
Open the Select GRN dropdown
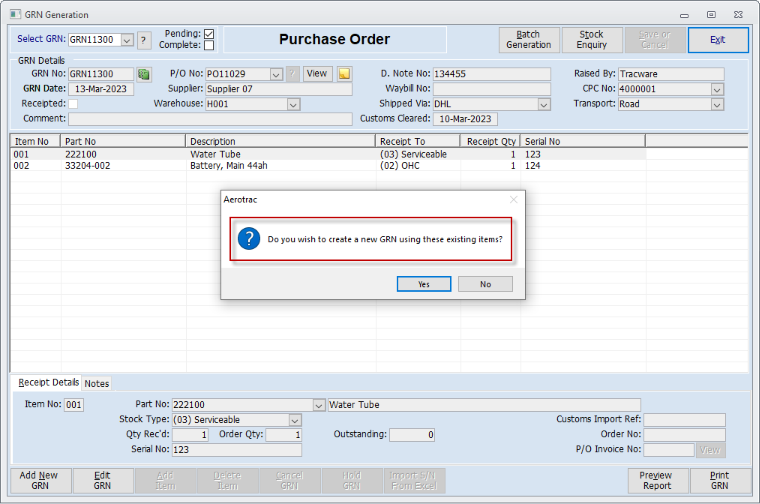pos(127,40)
